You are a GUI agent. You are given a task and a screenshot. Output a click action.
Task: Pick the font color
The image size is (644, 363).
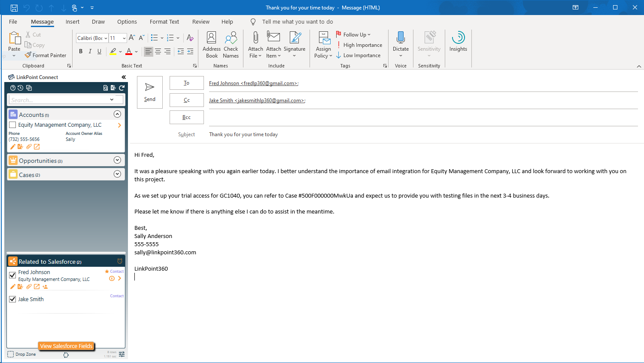129,52
